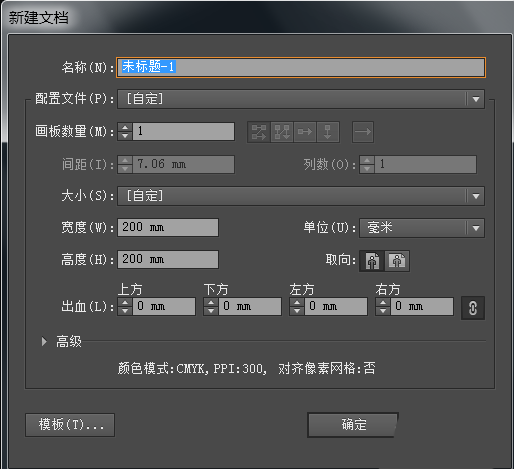The height and width of the screenshot is (469, 514).
Task: Click the arrange by row artboard icon
Action: [305, 132]
